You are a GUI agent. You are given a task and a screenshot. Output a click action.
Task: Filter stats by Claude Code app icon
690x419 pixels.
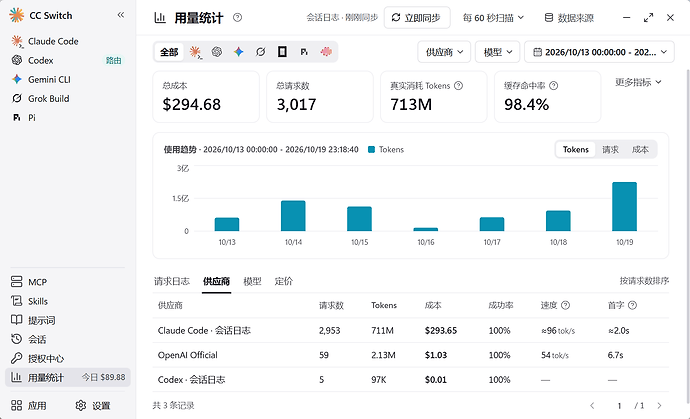[195, 52]
